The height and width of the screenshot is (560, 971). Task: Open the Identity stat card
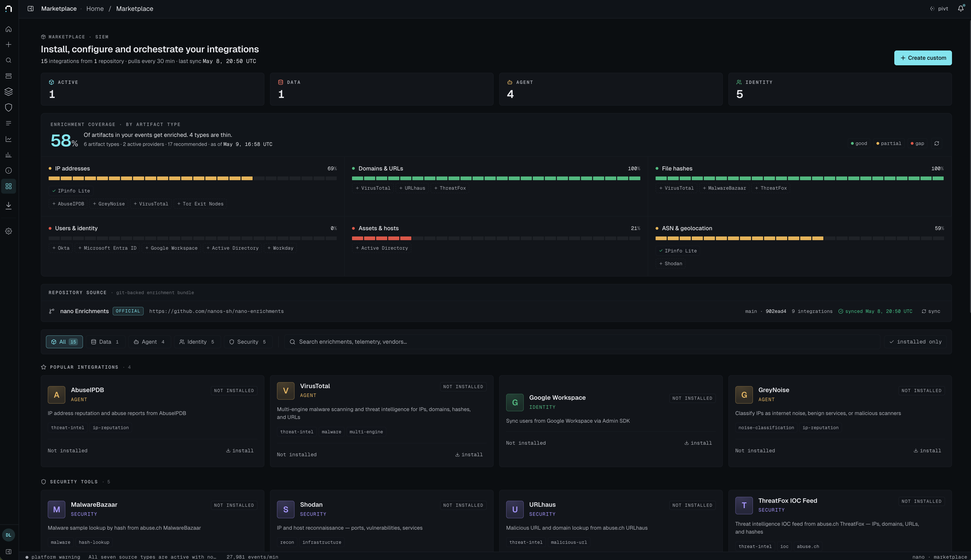(840, 89)
